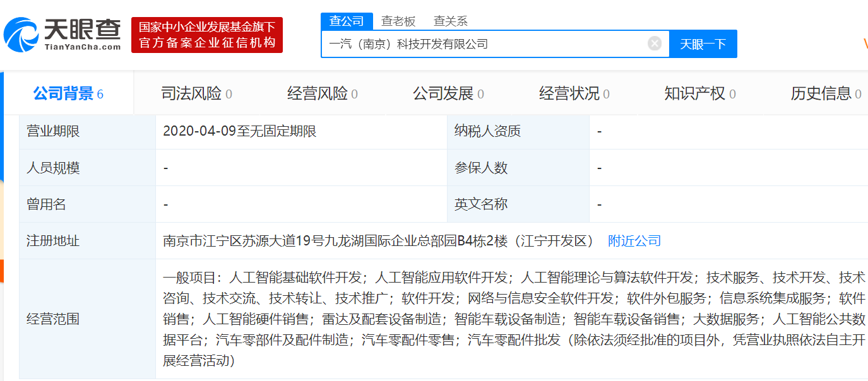This screenshot has width=868, height=381.
Task: Click the 天眼查 logo
Action: click(x=63, y=32)
